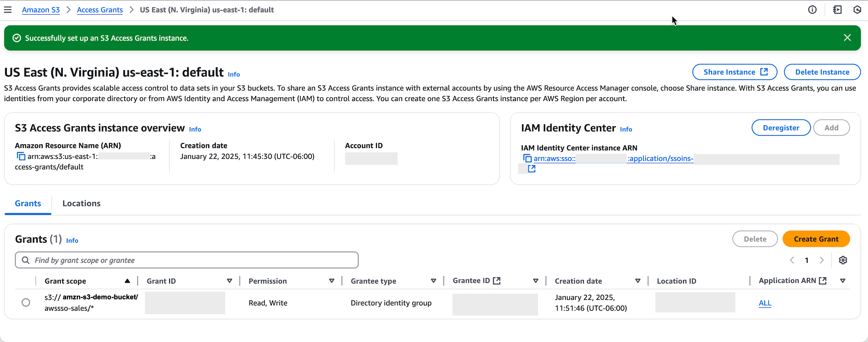
Task: Click the info circle icon in header
Action: 812,10
